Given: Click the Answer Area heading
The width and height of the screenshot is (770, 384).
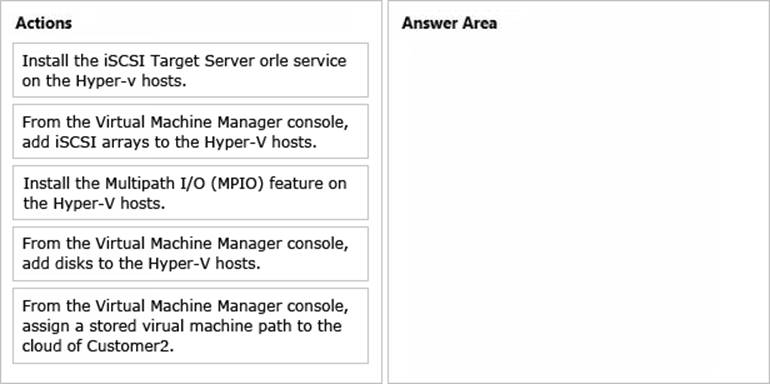Looking at the screenshot, I should pyautogui.click(x=449, y=23).
